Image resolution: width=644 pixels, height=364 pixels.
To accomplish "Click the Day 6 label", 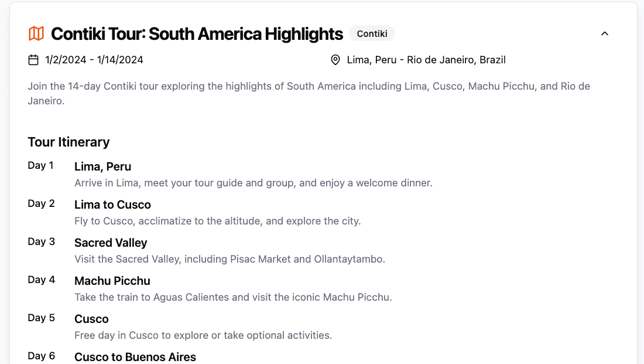I will coord(41,356).
